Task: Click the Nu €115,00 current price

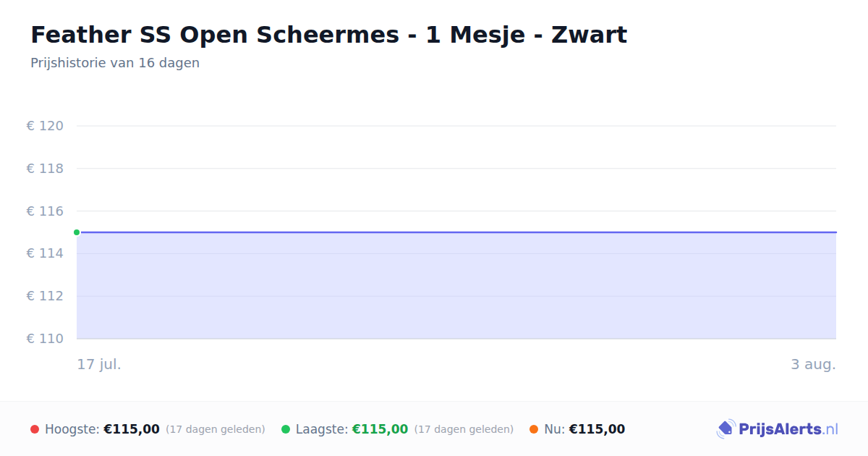Action: coord(597,429)
